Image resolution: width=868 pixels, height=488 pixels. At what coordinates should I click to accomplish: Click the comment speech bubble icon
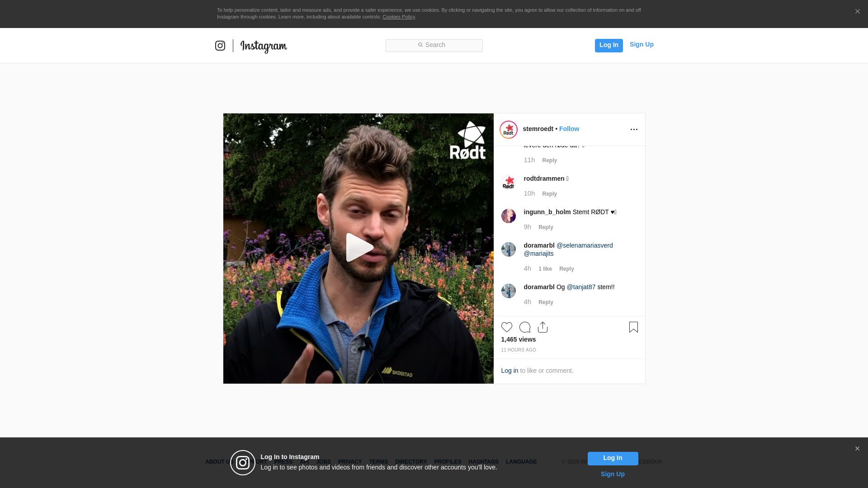[x=524, y=327]
